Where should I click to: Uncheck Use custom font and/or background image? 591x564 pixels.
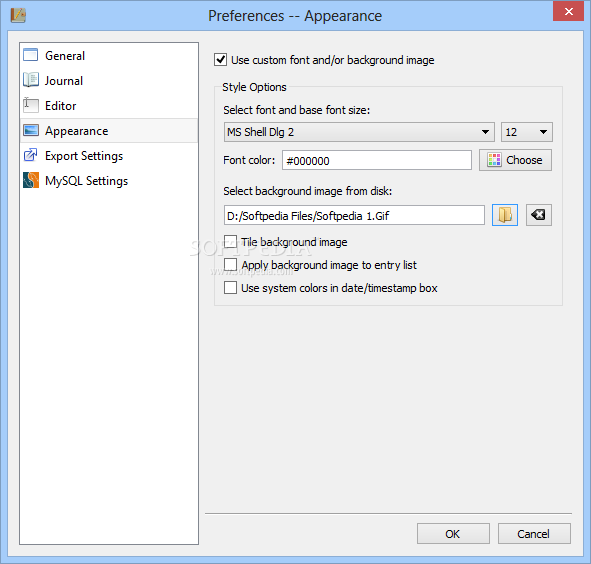tap(220, 60)
